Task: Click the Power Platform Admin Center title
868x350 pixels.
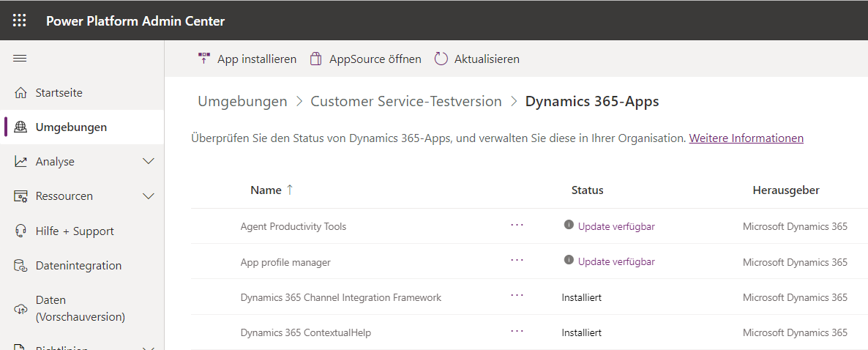Action: pos(135,21)
